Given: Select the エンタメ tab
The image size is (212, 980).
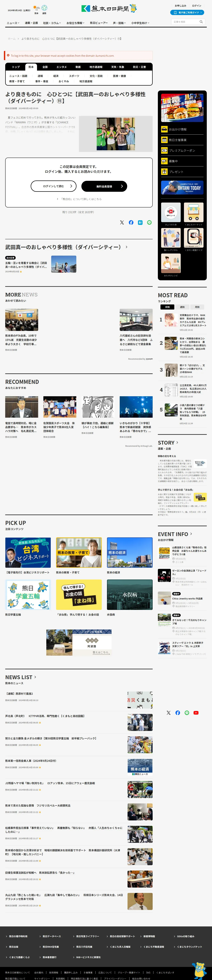Looking at the screenshot, I should pos(61,67).
